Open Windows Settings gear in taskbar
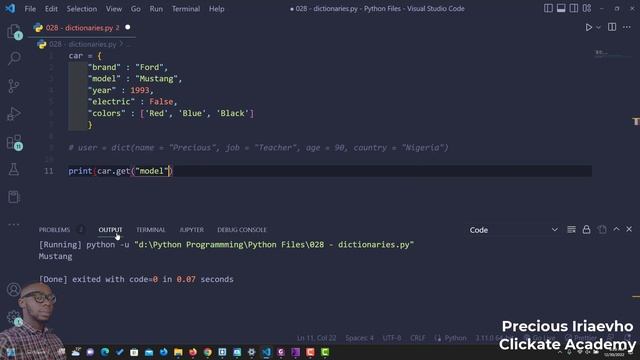This screenshot has width=640, height=360. pos(251,352)
